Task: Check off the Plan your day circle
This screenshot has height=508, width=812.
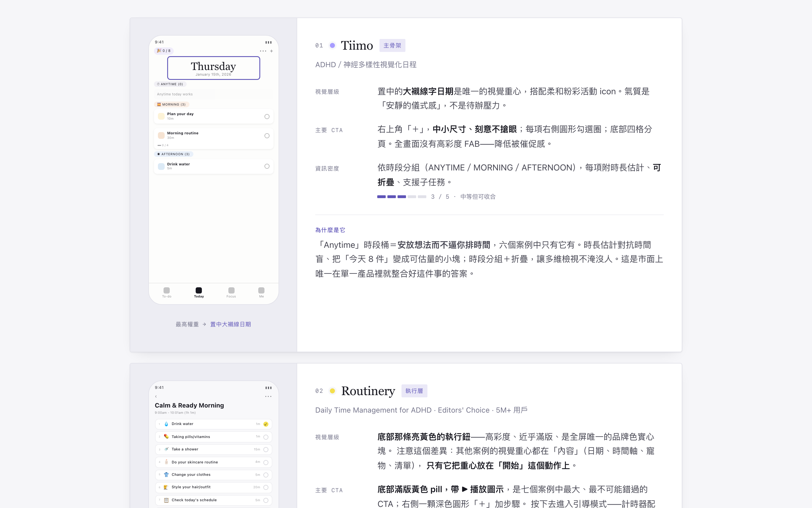Action: tap(267, 117)
